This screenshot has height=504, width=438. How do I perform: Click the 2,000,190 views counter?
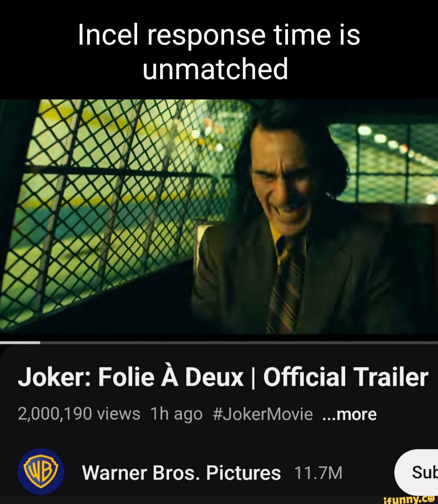tap(79, 414)
